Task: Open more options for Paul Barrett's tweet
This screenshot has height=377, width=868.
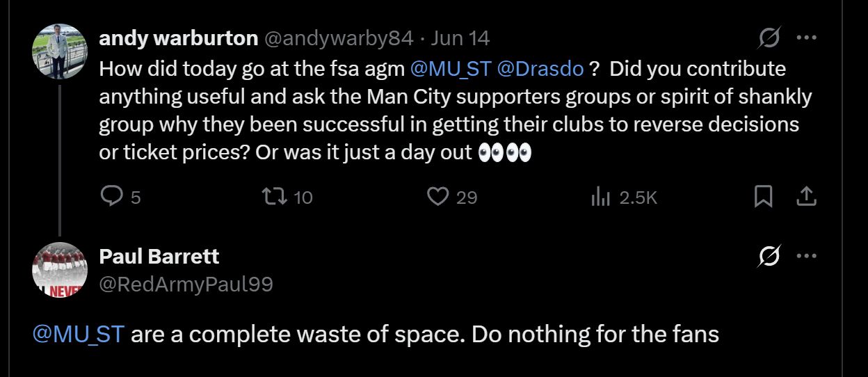Action: [x=806, y=257]
